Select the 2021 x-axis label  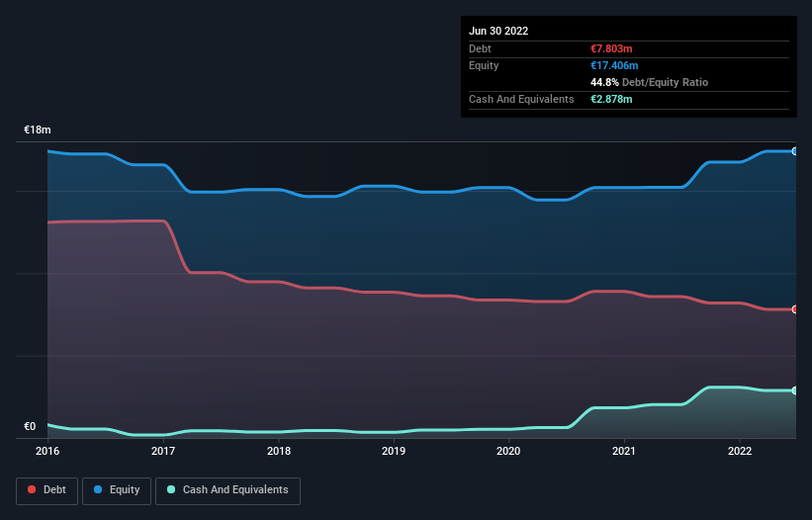point(624,451)
